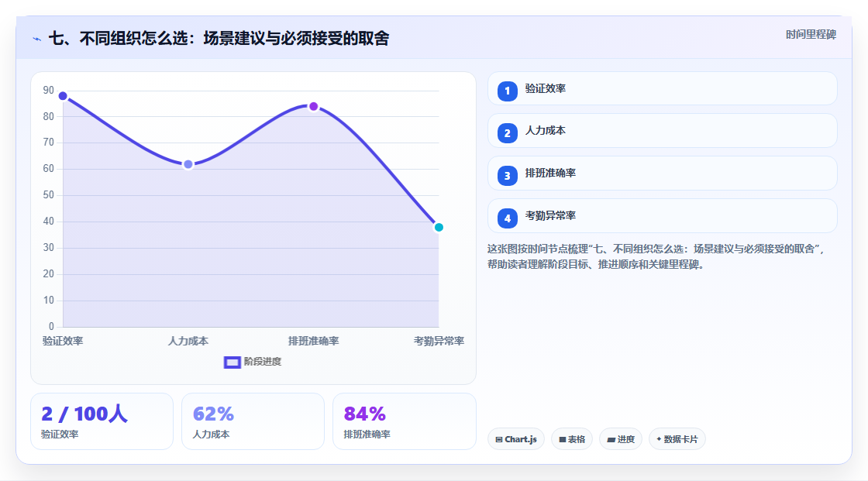
Task: Click the y-axis value 90
Action: pos(49,90)
